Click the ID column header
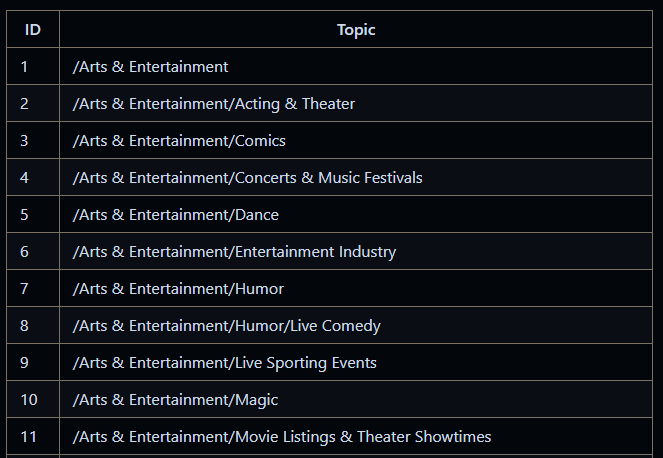663x458 pixels. pyautogui.click(x=33, y=30)
